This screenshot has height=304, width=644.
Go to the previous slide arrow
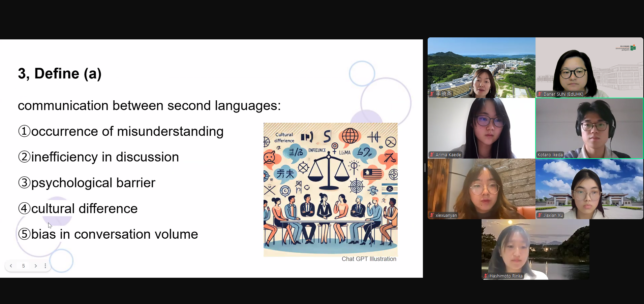click(11, 266)
